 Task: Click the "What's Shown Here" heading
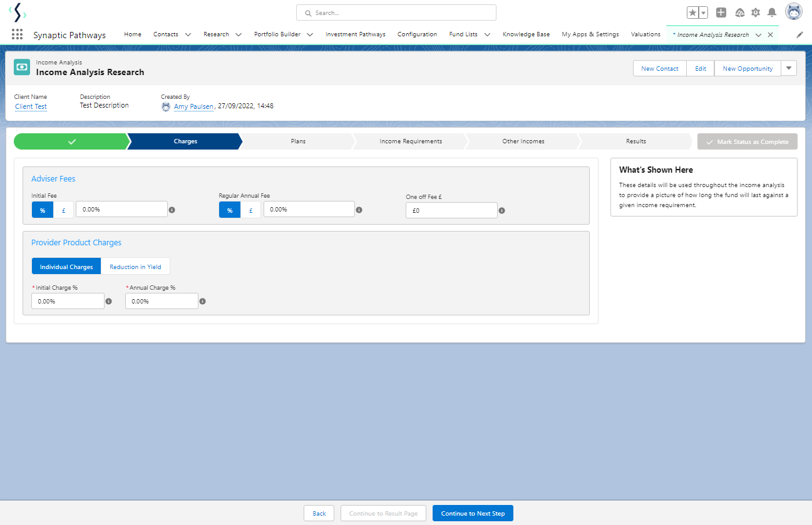point(656,170)
